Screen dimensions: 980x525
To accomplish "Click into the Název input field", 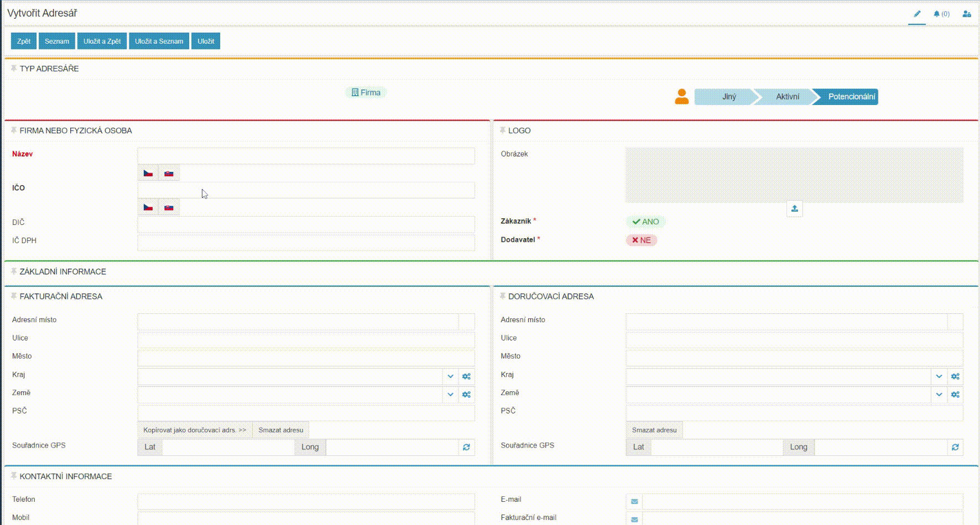I will [306, 156].
